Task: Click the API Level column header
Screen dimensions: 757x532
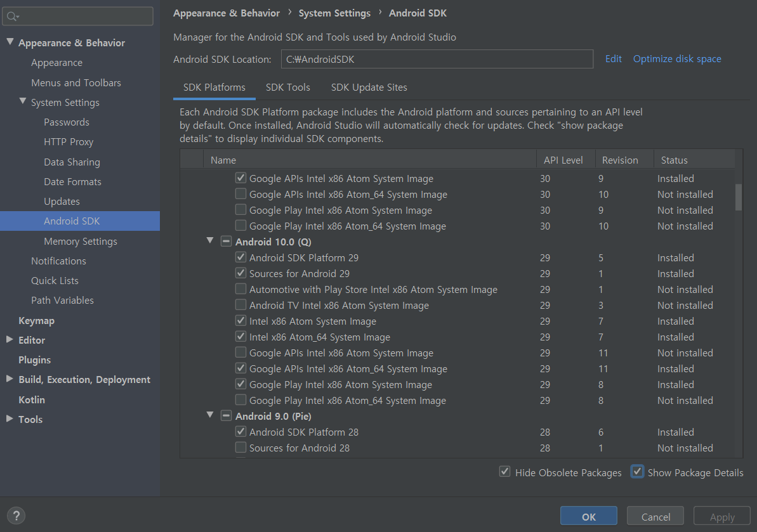Action: pos(566,160)
